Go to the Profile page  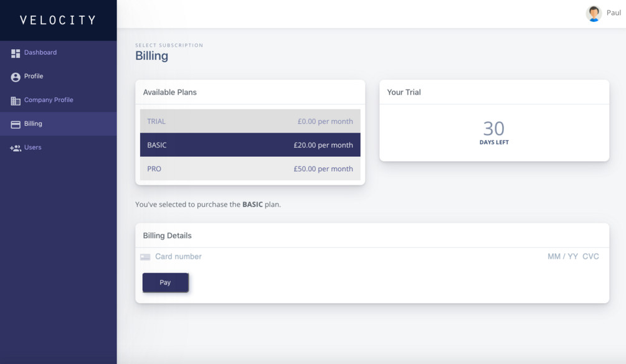(34, 77)
